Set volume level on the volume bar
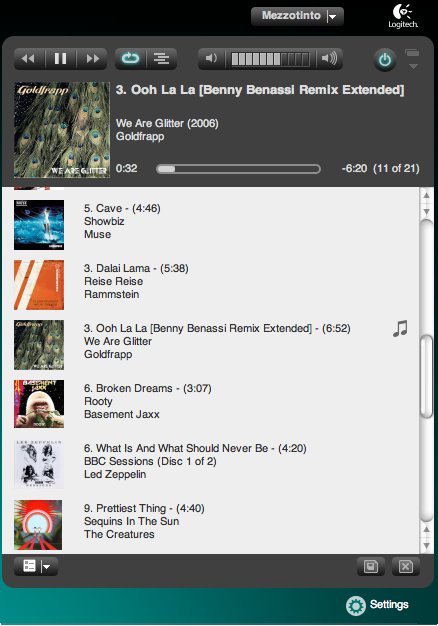438x626 pixels. (x=270, y=59)
